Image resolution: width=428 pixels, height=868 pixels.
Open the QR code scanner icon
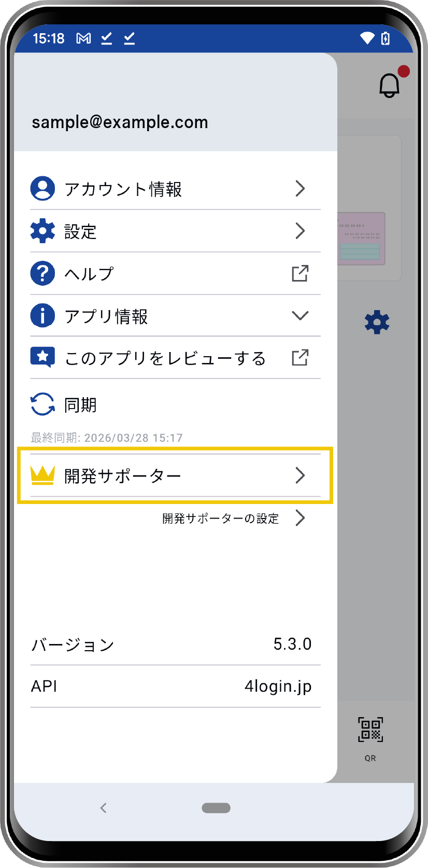(x=370, y=730)
